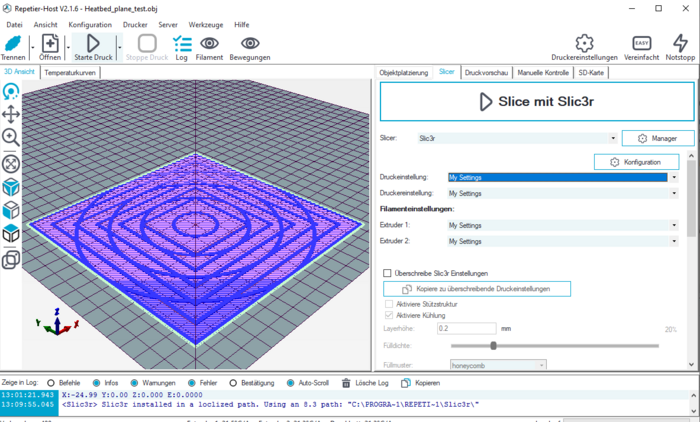Click the Slice mit Slic3r button

pyautogui.click(x=537, y=101)
